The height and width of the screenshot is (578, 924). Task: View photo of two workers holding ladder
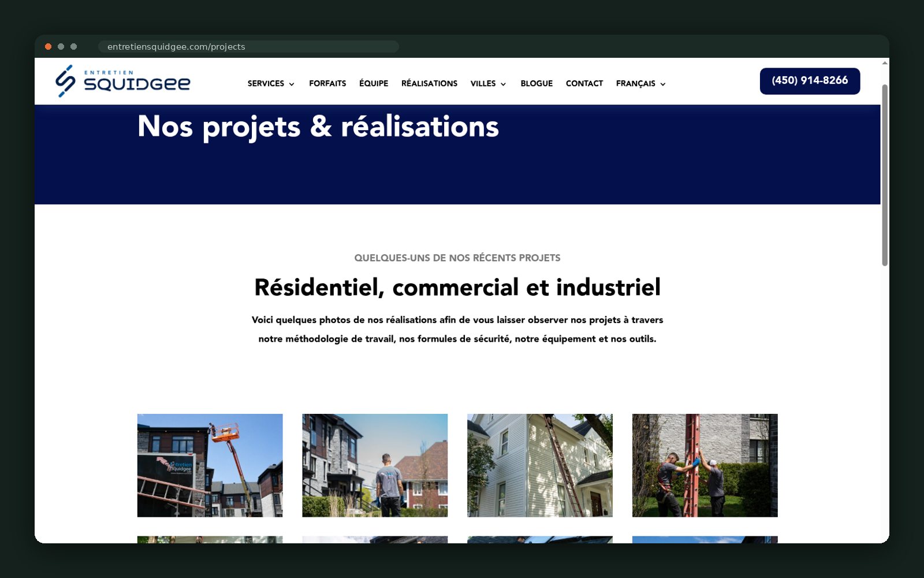705,465
